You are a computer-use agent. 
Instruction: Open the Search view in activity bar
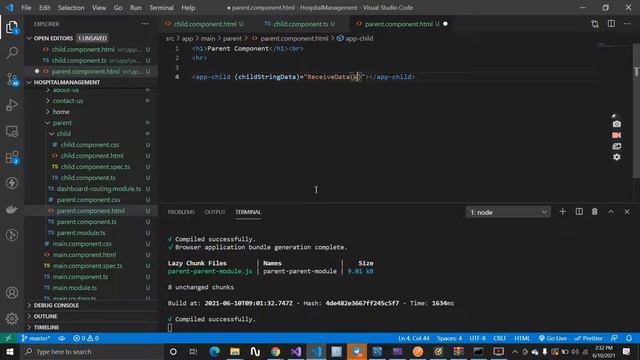pyautogui.click(x=12, y=53)
